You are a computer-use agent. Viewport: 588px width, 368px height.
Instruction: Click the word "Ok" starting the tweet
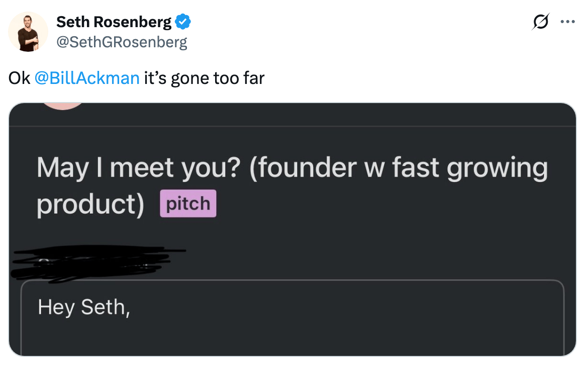(19, 78)
